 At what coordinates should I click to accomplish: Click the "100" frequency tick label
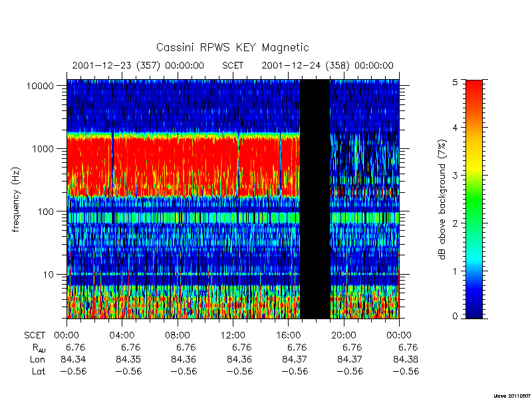pos(46,211)
